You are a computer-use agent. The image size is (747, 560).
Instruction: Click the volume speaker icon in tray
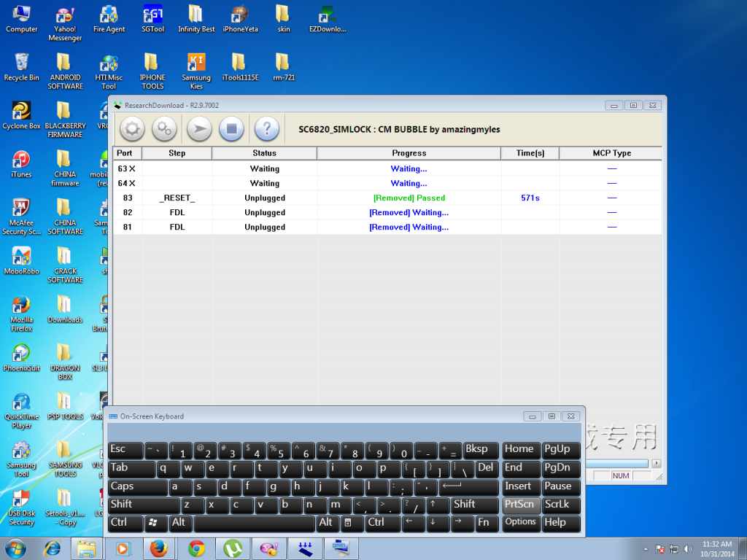click(688, 548)
